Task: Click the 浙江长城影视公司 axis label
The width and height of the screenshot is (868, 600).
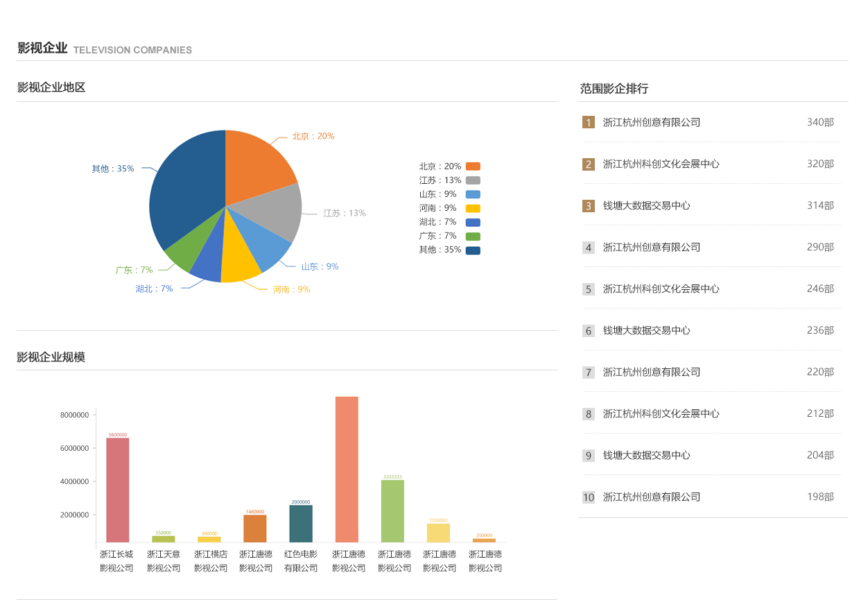Action: click(x=116, y=561)
